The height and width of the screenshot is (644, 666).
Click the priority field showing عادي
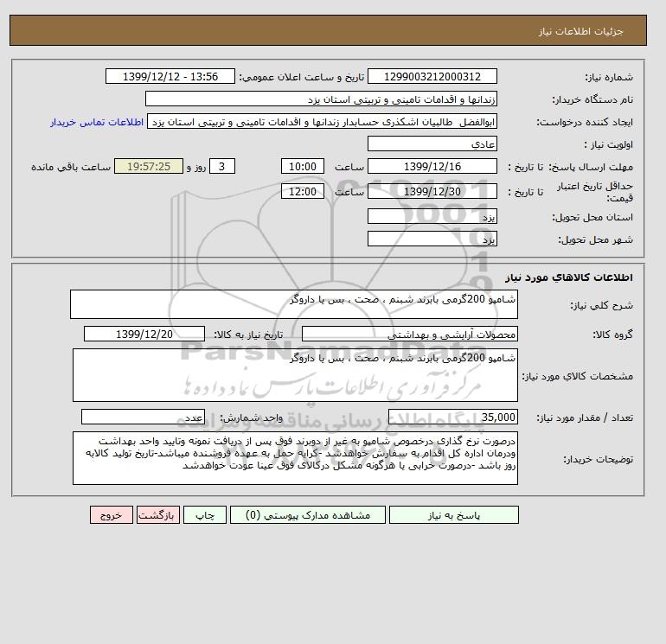click(432, 143)
